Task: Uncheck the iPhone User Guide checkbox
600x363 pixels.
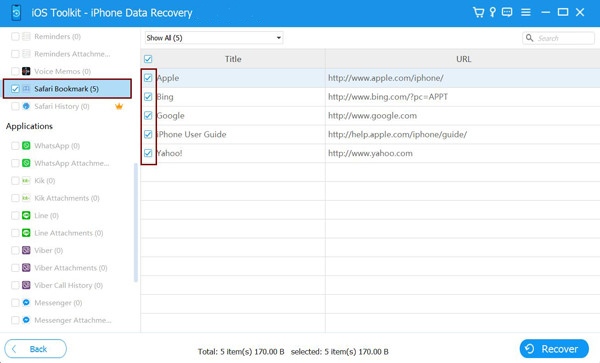Action: pyautogui.click(x=148, y=134)
